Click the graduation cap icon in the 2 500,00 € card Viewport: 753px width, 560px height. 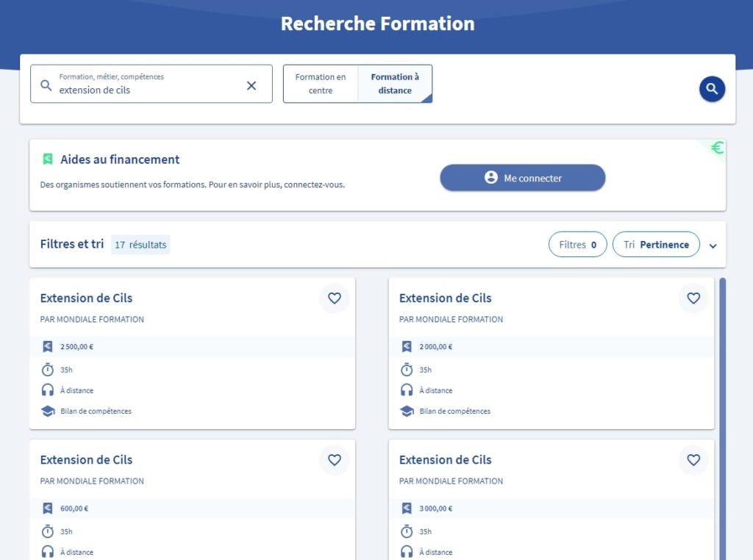click(x=48, y=412)
